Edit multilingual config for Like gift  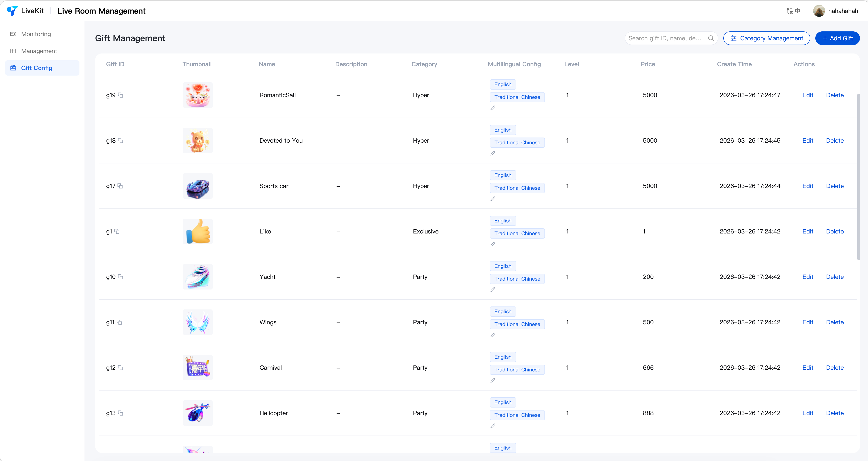(x=493, y=245)
